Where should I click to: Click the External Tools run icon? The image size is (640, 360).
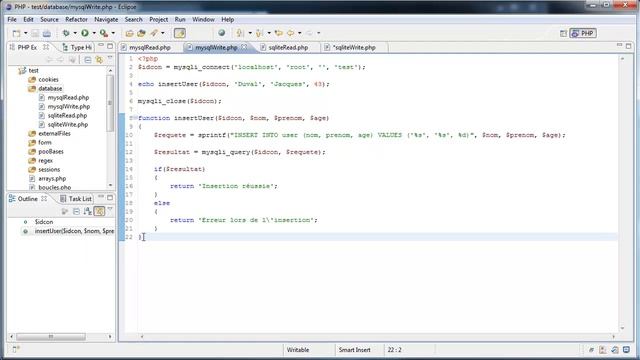click(104, 33)
